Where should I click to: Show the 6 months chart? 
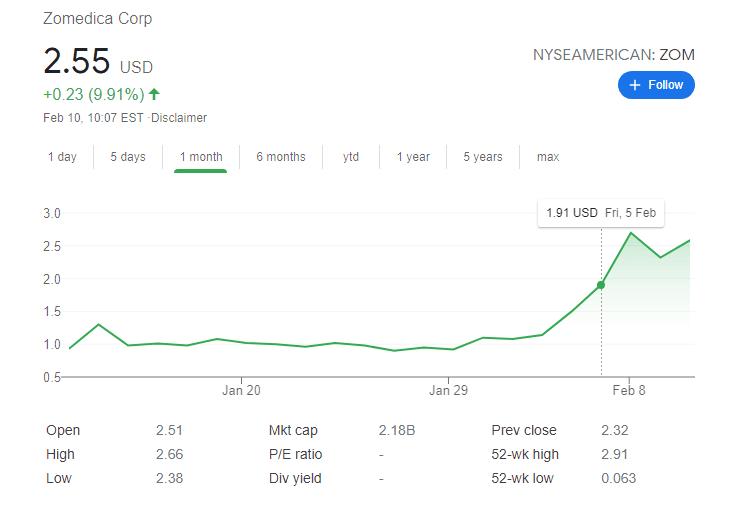(x=281, y=157)
